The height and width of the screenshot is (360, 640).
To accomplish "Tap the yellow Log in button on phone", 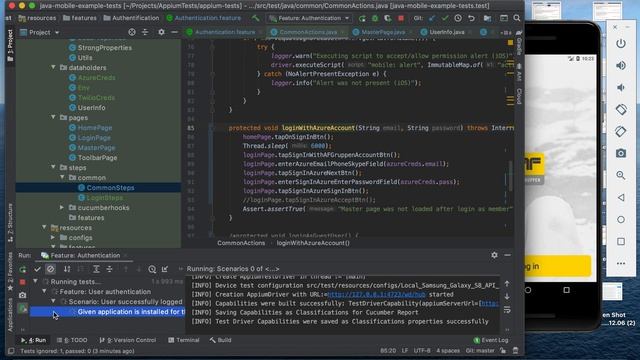I will (558, 266).
